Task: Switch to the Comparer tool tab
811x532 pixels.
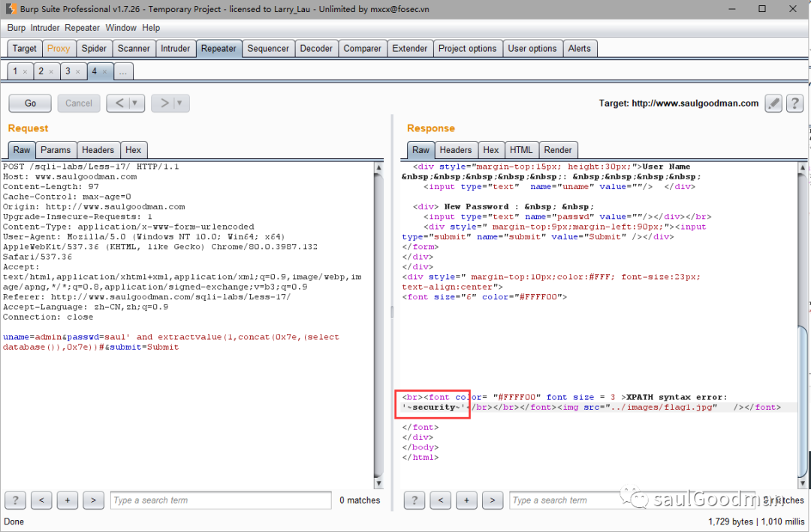Action: point(362,49)
